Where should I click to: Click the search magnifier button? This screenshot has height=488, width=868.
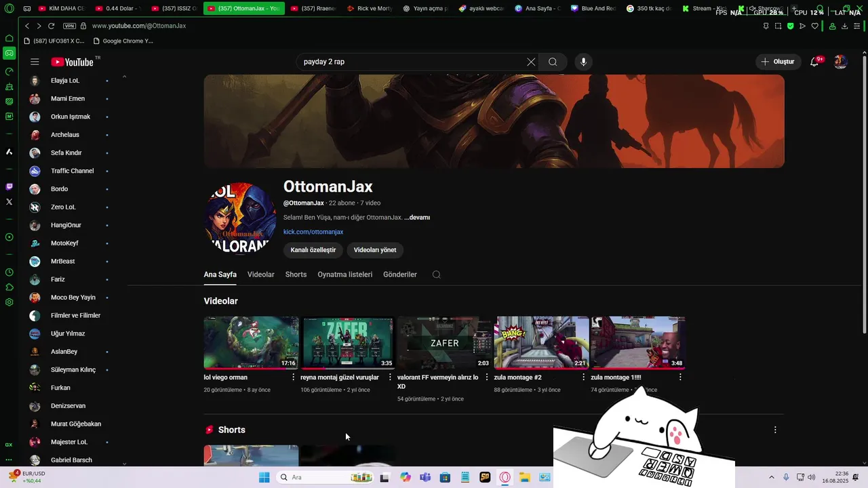pos(553,62)
